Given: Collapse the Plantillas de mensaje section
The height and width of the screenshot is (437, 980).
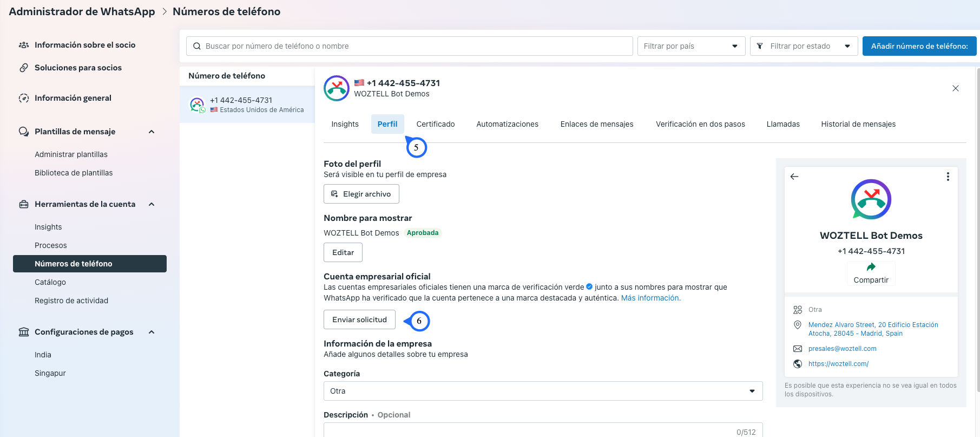Looking at the screenshot, I should click(152, 132).
